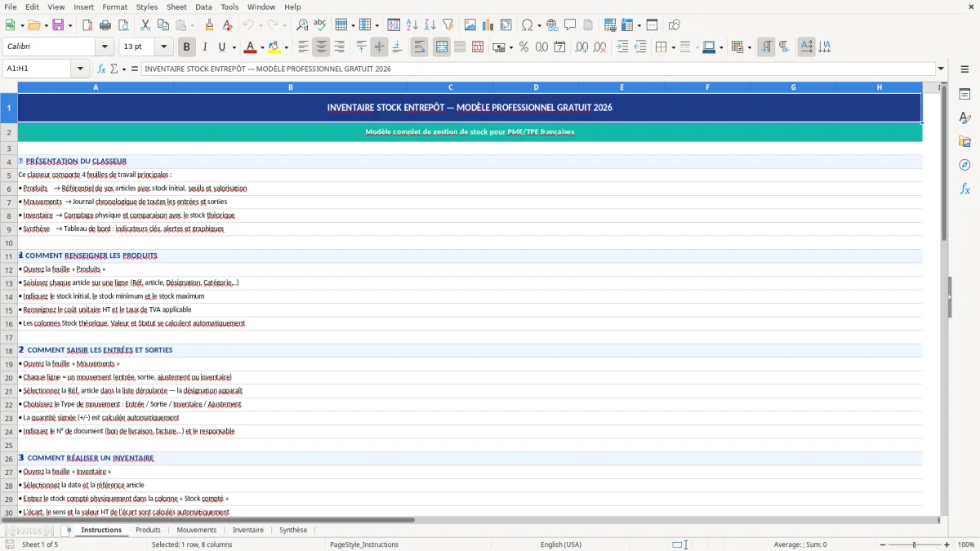Expand the formula bar
This screenshot has width=980, height=551.
(942, 69)
